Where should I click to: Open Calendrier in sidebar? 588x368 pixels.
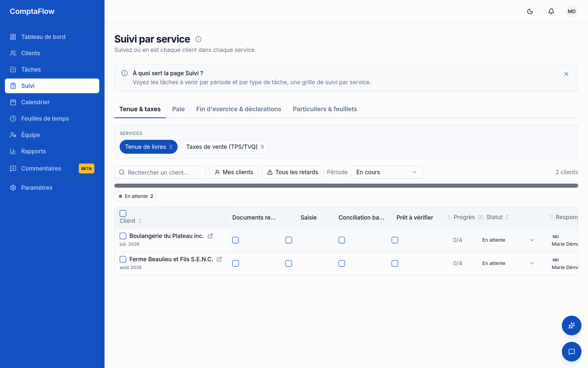point(52,102)
